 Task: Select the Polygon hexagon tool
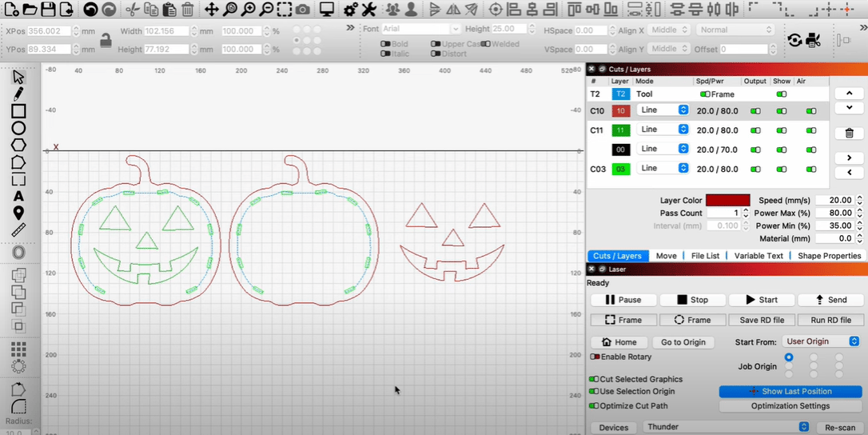tap(18, 146)
